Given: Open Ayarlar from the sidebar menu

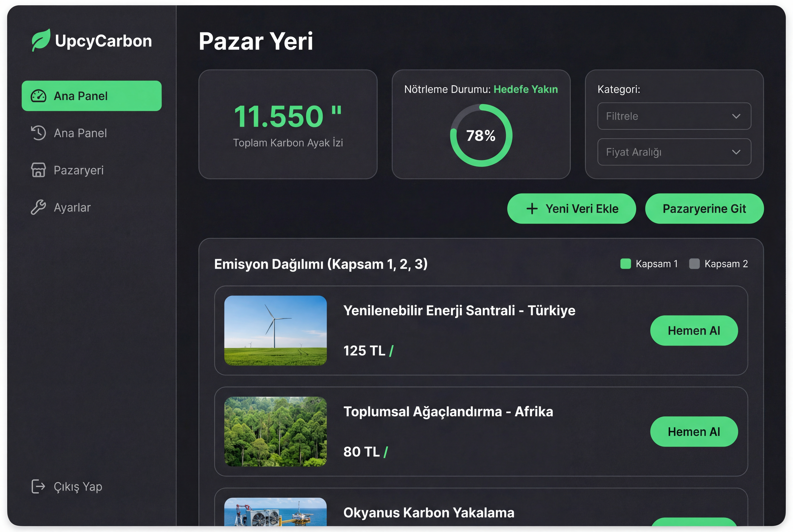Looking at the screenshot, I should tap(72, 207).
